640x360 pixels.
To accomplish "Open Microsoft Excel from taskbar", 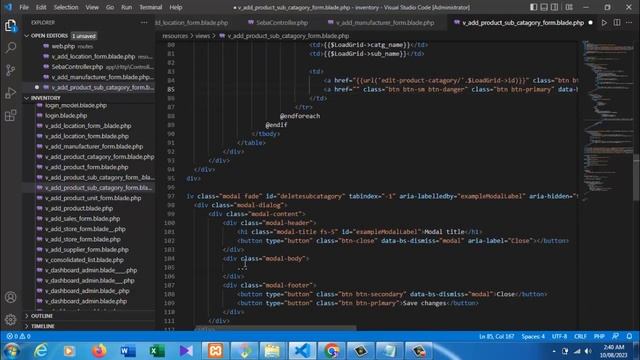I will [157, 351].
